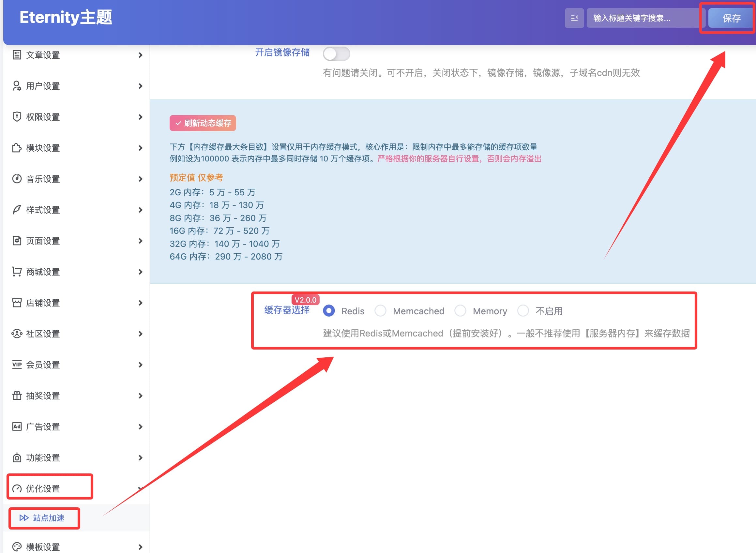Image resolution: width=756 pixels, height=553 pixels.
Task: Open the 优化设置 menu item
Action: [43, 489]
